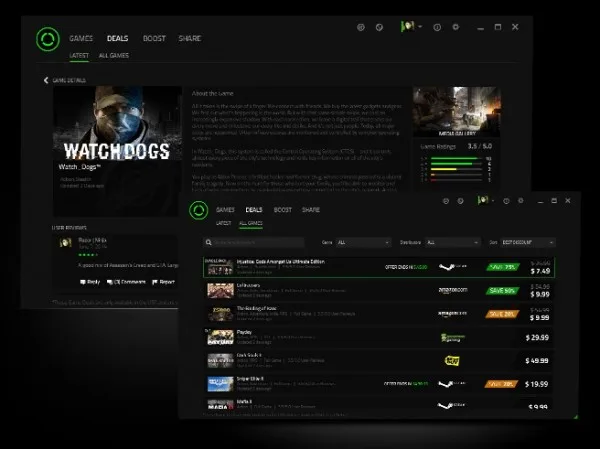Click the Report flag on the review
This screenshot has height=449, width=600.
[155, 282]
